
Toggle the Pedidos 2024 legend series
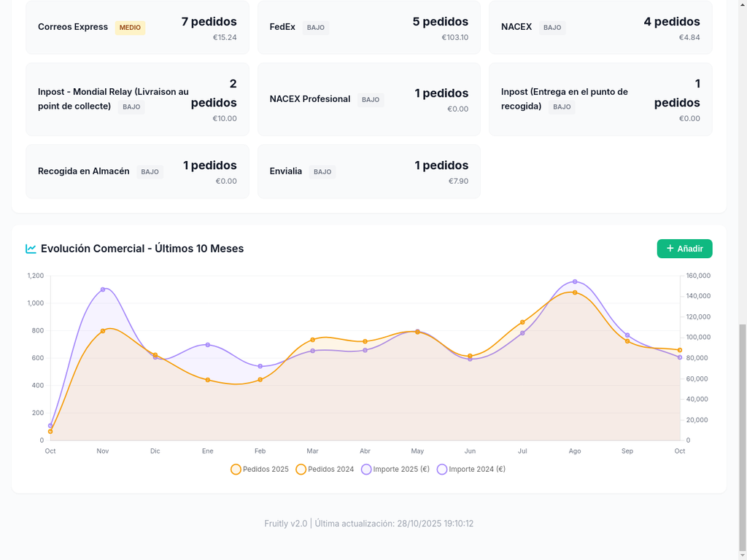point(325,470)
